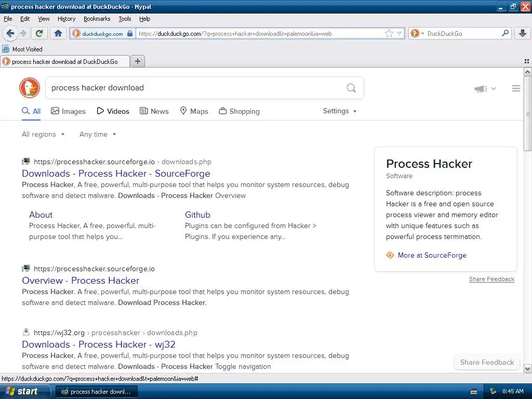Click the URL address field

click(260, 34)
